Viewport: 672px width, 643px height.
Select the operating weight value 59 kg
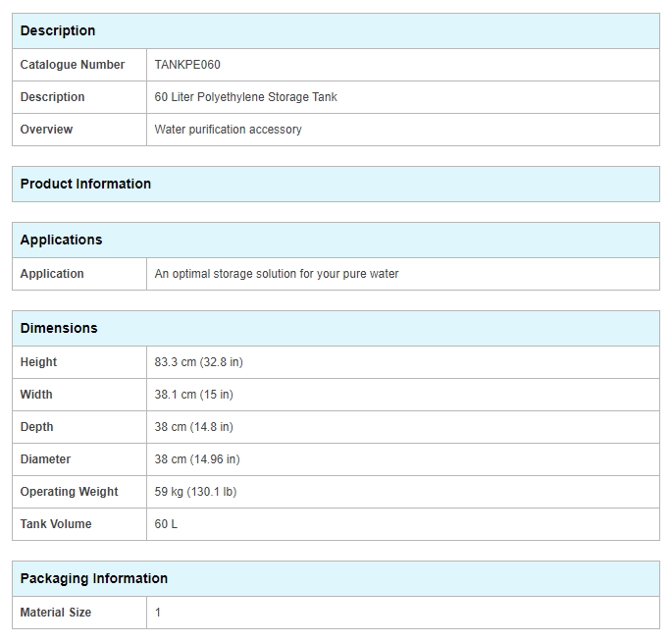pos(195,492)
